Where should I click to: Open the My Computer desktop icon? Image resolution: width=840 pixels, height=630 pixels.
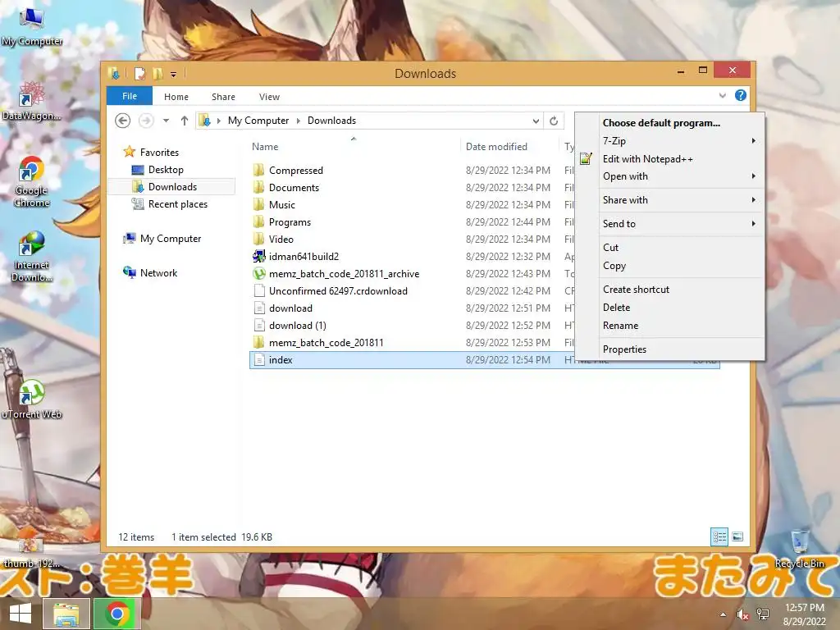tap(32, 27)
